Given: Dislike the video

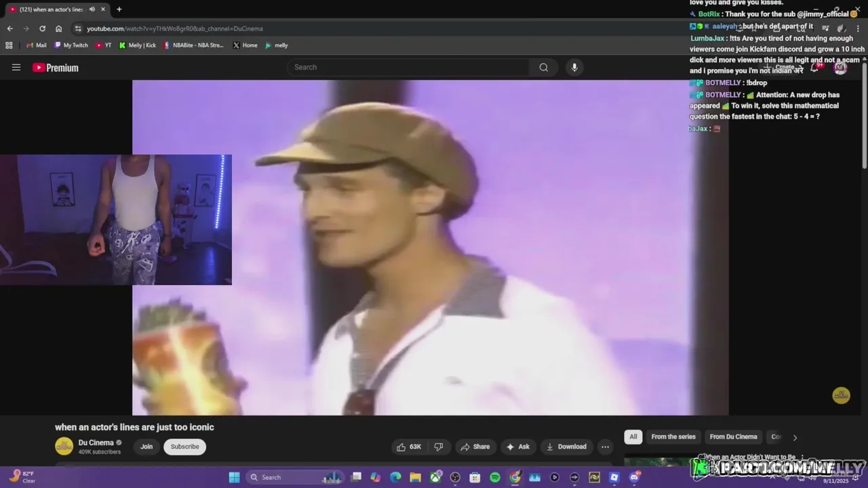Looking at the screenshot, I should [439, 447].
